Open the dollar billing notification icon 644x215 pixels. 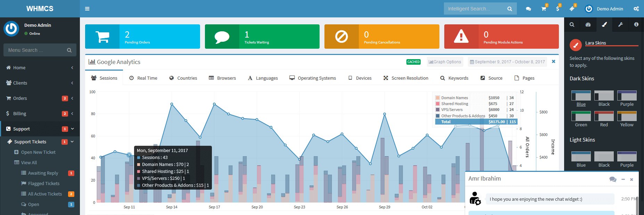coord(558,9)
